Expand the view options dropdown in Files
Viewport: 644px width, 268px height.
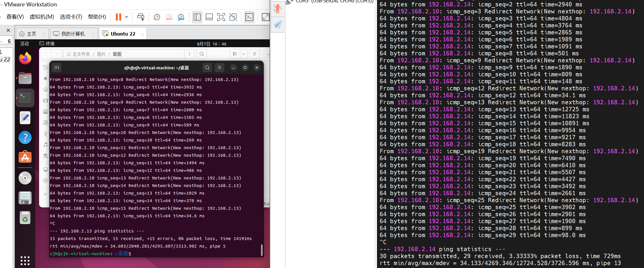click(x=244, y=54)
